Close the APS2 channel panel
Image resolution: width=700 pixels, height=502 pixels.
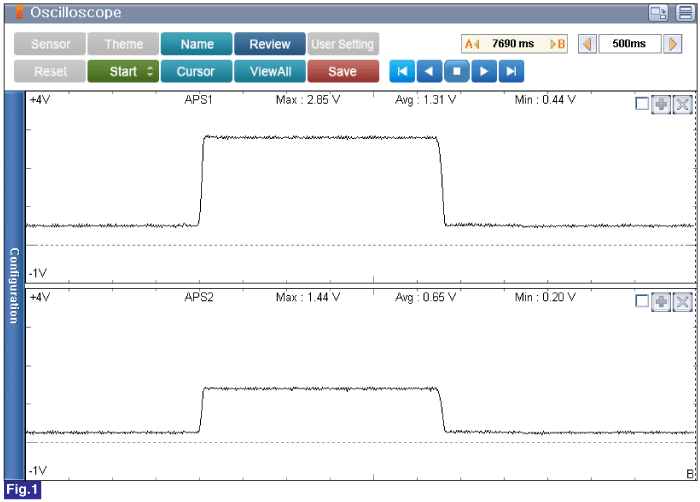coord(683,302)
